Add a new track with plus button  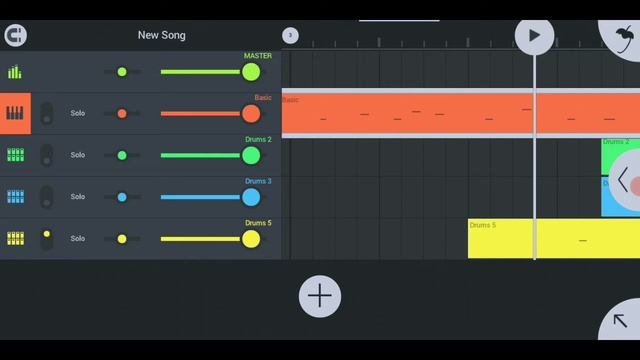(320, 296)
